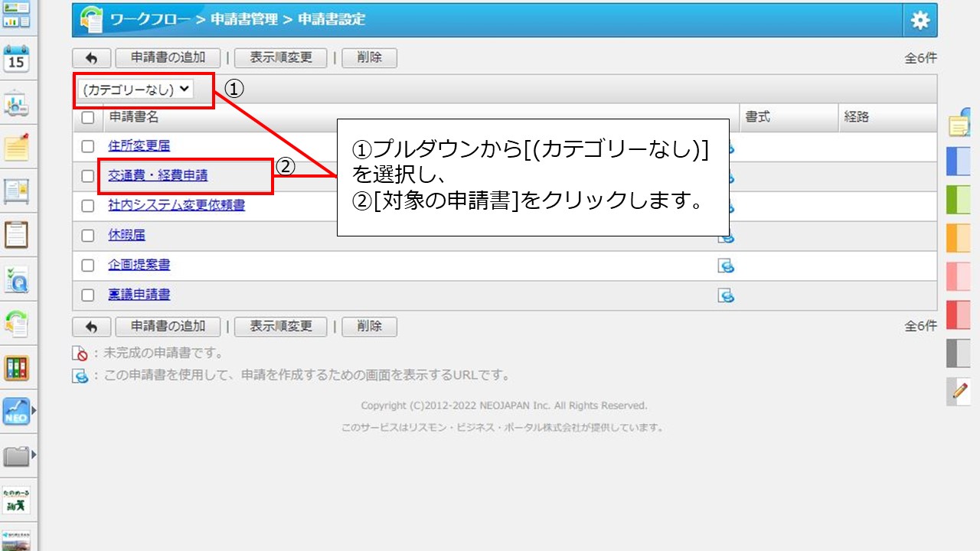The height and width of the screenshot is (551, 980).
Task: Open the (カテゴリーなし) category dropdown
Action: pos(136,90)
